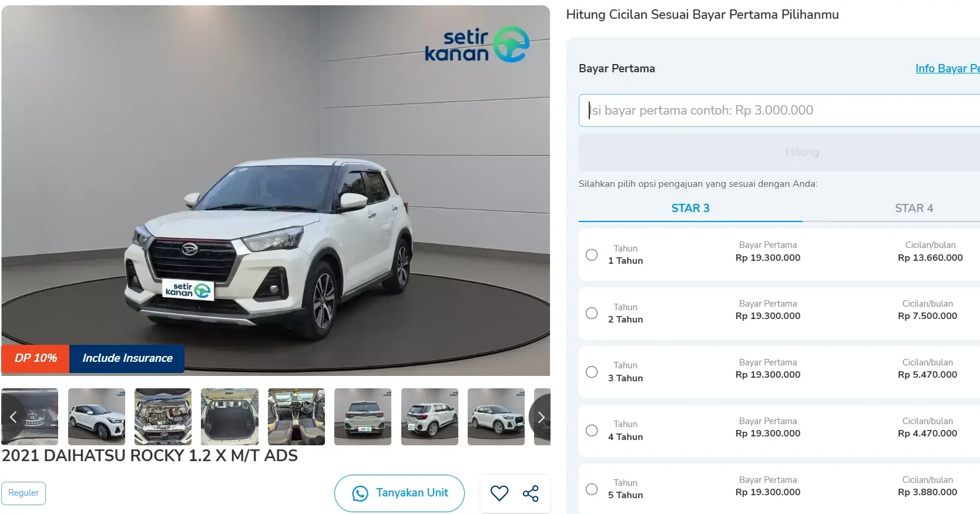Image resolution: width=980 pixels, height=514 pixels.
Task: Select the 1 Tahun radio option
Action: point(592,254)
